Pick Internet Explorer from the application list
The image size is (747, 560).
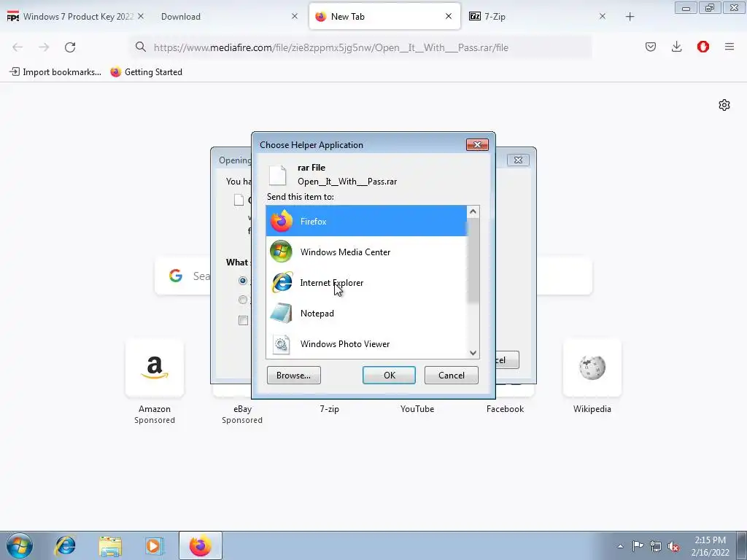point(366,282)
